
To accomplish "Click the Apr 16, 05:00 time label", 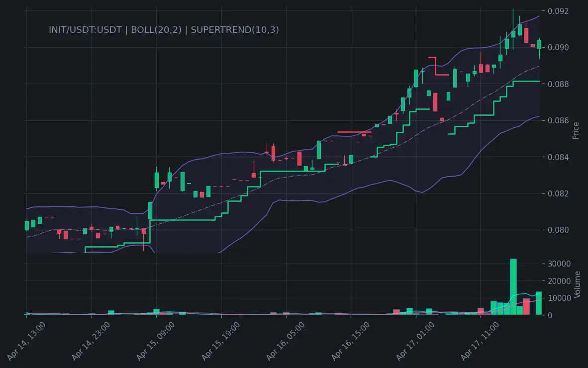I will point(285,341).
